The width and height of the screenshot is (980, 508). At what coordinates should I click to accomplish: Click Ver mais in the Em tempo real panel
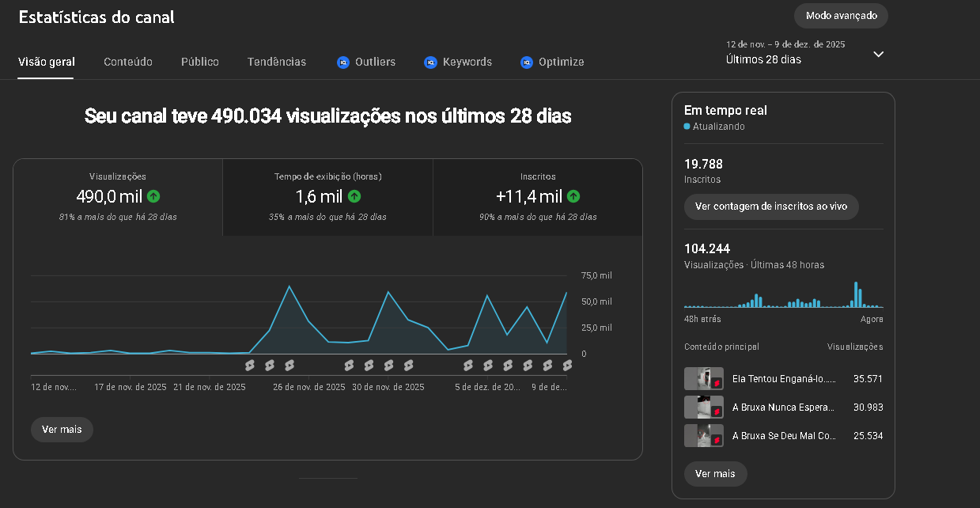[x=715, y=474]
